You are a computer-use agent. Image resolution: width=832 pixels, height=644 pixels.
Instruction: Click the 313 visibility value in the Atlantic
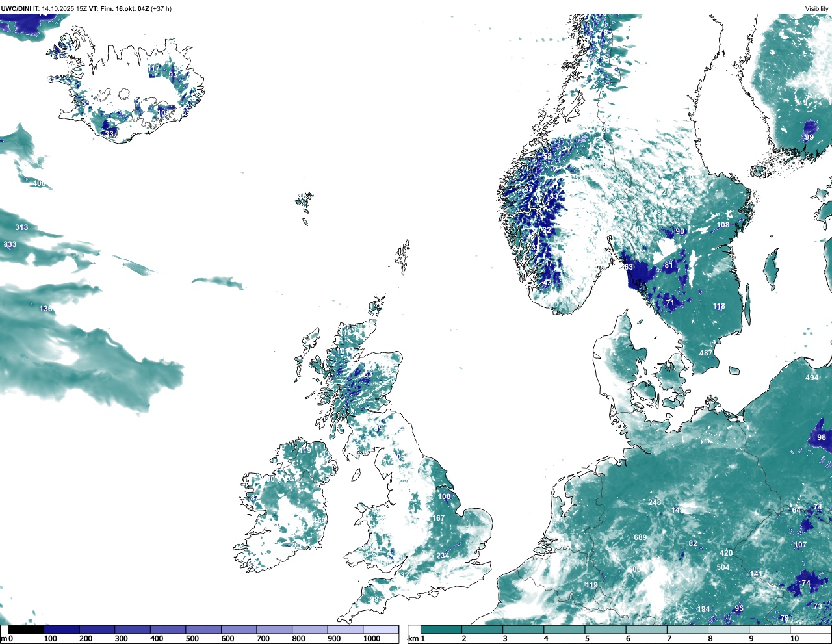click(21, 227)
